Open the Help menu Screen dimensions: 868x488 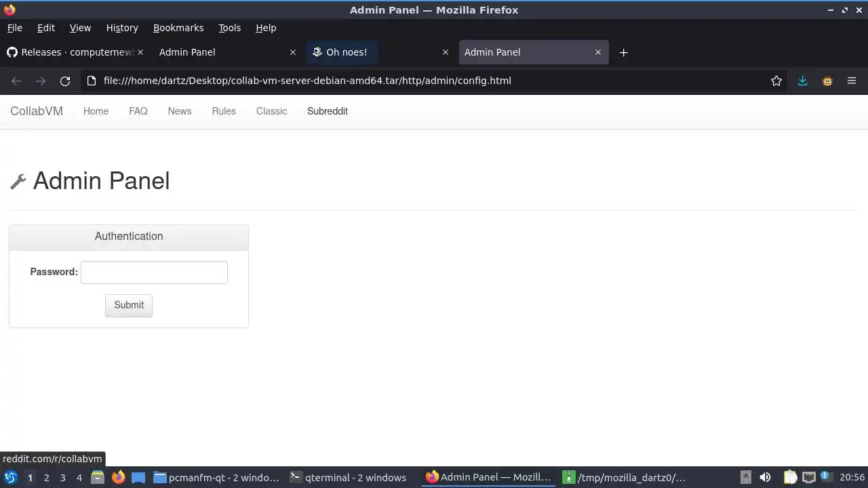point(266,28)
